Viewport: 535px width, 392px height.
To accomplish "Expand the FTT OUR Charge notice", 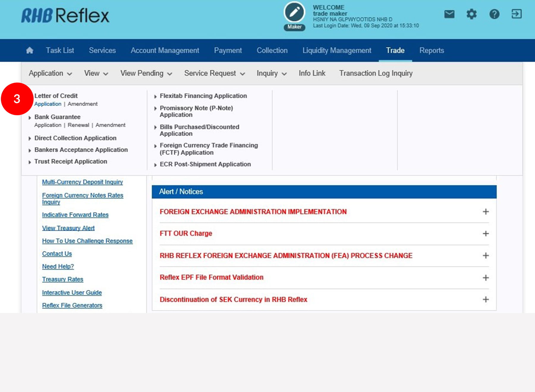I will pos(486,234).
